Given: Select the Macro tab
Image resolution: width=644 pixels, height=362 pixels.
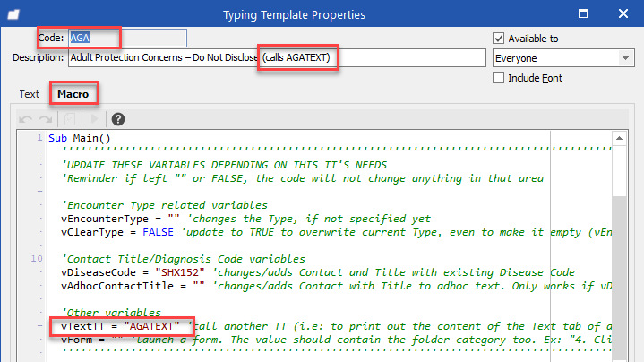Looking at the screenshot, I should point(73,94).
